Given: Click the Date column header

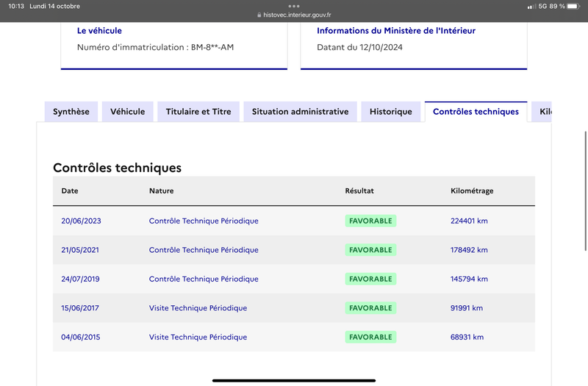Looking at the screenshot, I should click(x=70, y=191).
